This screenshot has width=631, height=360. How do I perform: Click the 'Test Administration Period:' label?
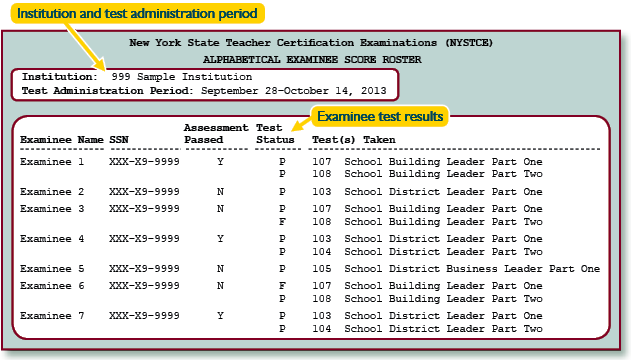107,91
